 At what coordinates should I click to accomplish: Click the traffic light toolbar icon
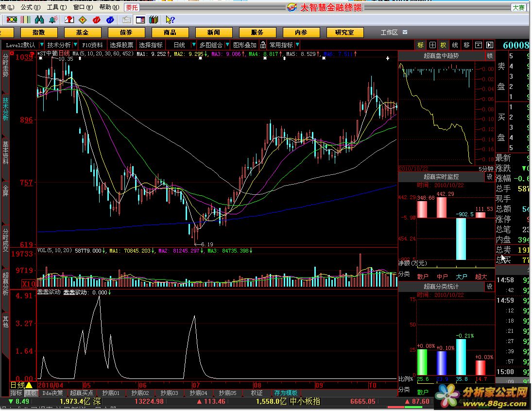click(12, 20)
